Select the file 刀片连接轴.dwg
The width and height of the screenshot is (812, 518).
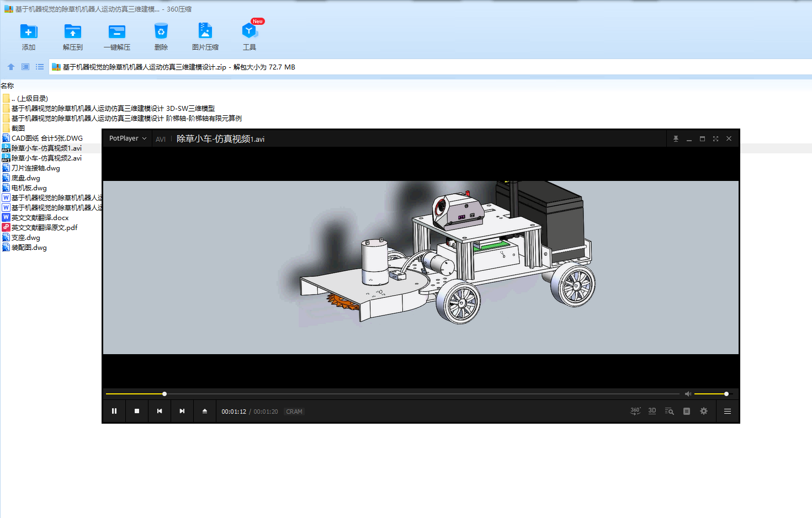coord(31,168)
